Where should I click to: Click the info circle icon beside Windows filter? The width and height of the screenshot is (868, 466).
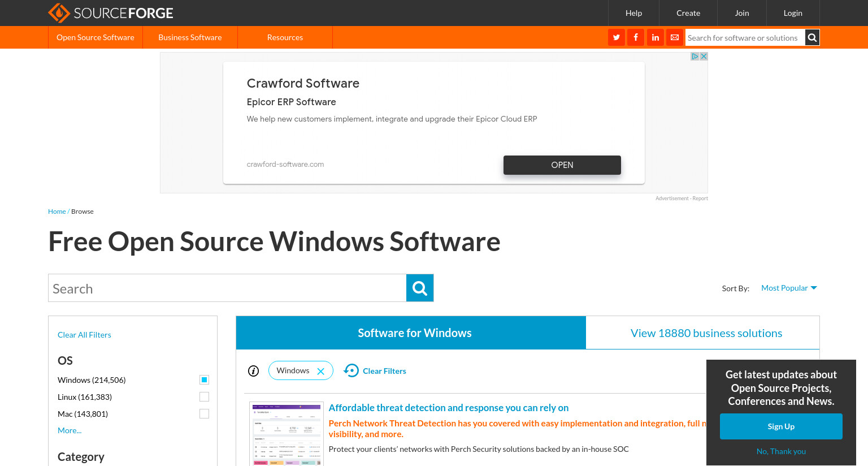click(x=253, y=371)
